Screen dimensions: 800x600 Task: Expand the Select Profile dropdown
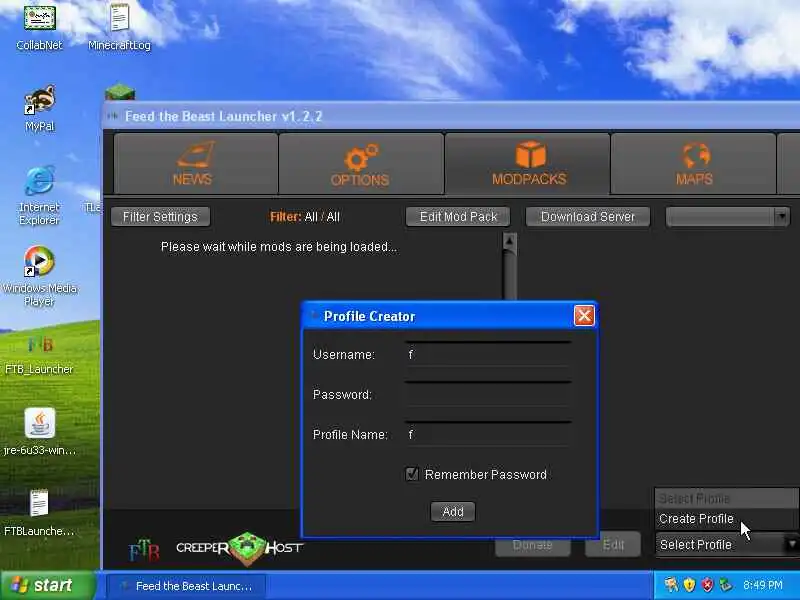[x=727, y=544]
